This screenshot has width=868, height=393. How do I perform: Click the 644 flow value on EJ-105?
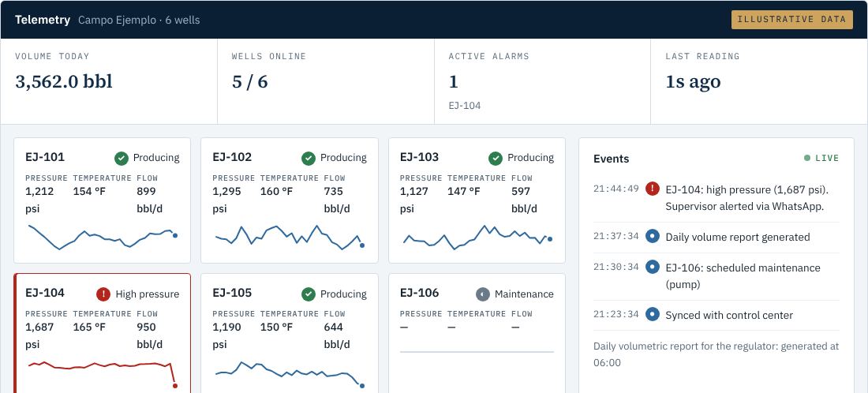[333, 327]
